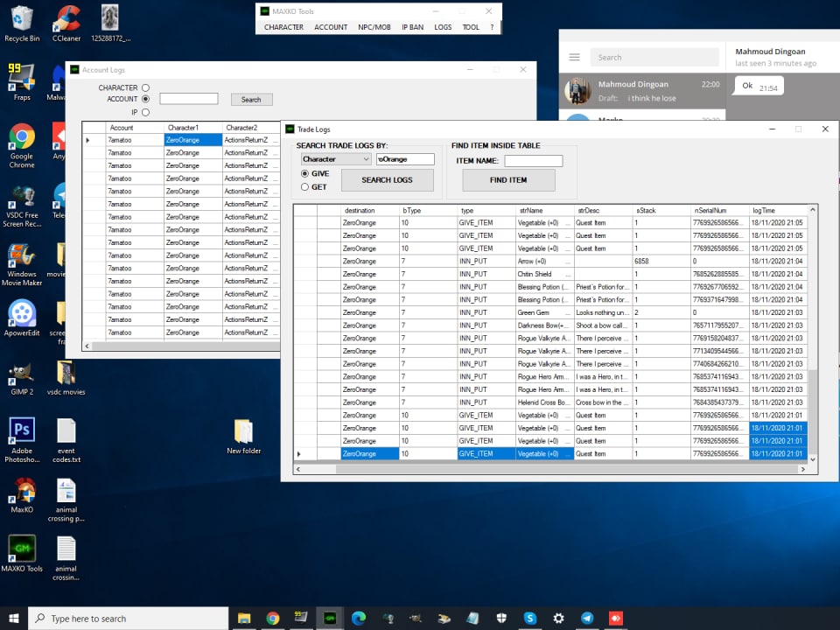
Task: Select ACCOUNT radio in Account Logs
Action: click(x=145, y=99)
